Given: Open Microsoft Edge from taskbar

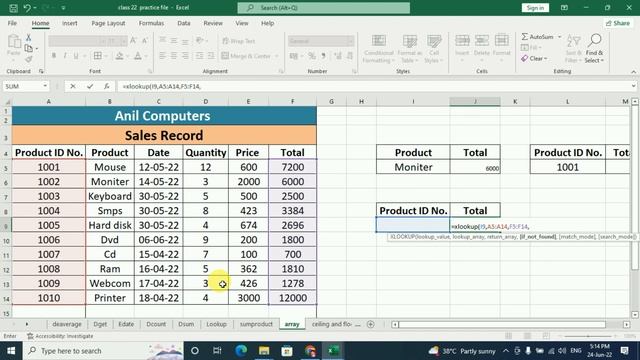Looking at the screenshot, I should (x=241, y=351).
